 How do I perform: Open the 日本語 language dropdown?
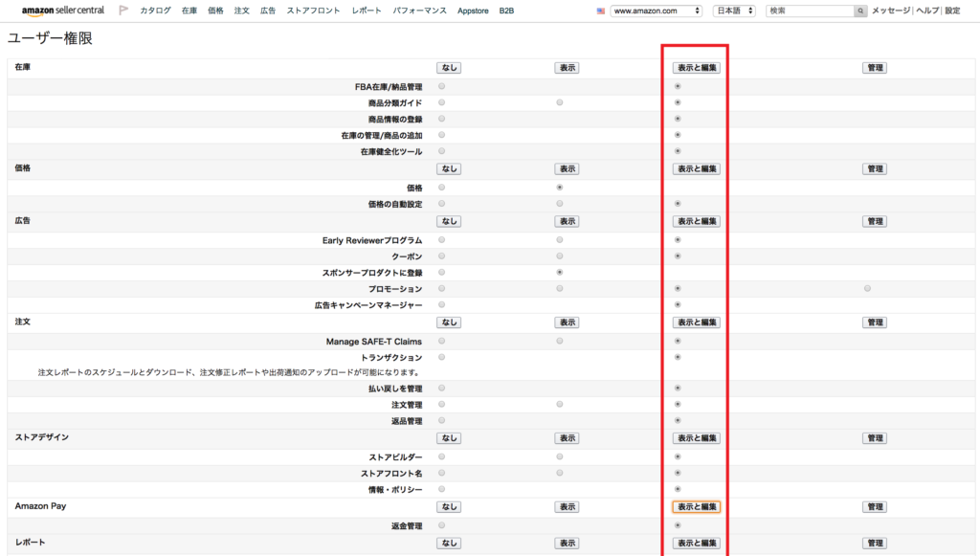tap(734, 11)
